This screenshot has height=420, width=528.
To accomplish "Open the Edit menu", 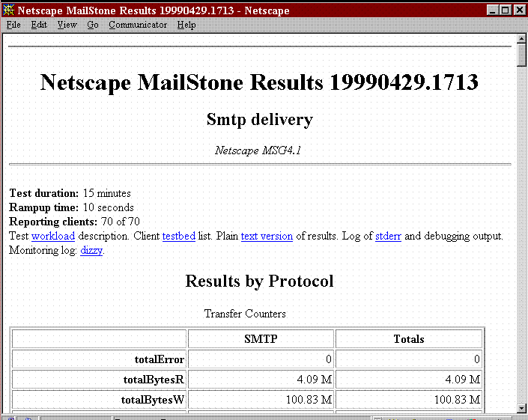I will [39, 25].
